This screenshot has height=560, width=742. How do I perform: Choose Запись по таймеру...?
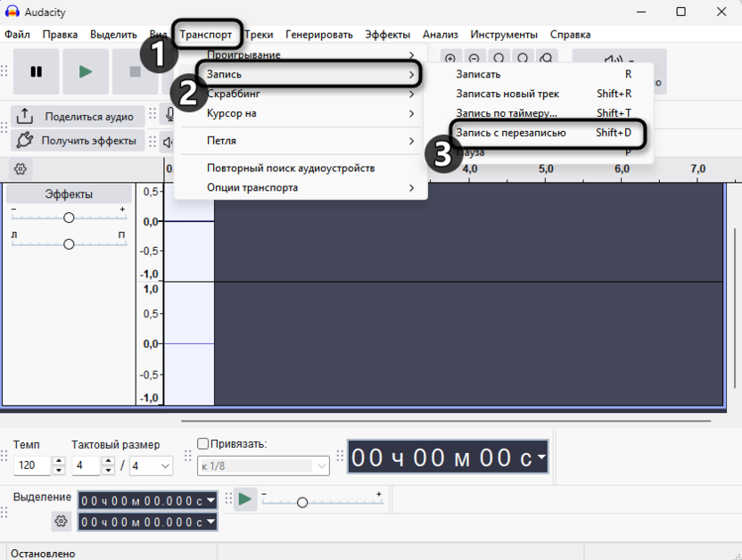(x=539, y=113)
